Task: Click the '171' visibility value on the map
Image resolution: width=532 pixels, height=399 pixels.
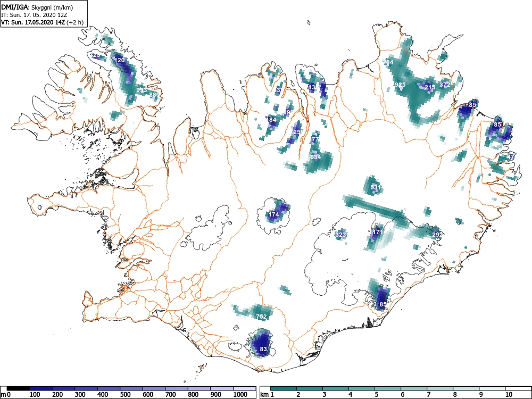Action: pyautogui.click(x=377, y=232)
